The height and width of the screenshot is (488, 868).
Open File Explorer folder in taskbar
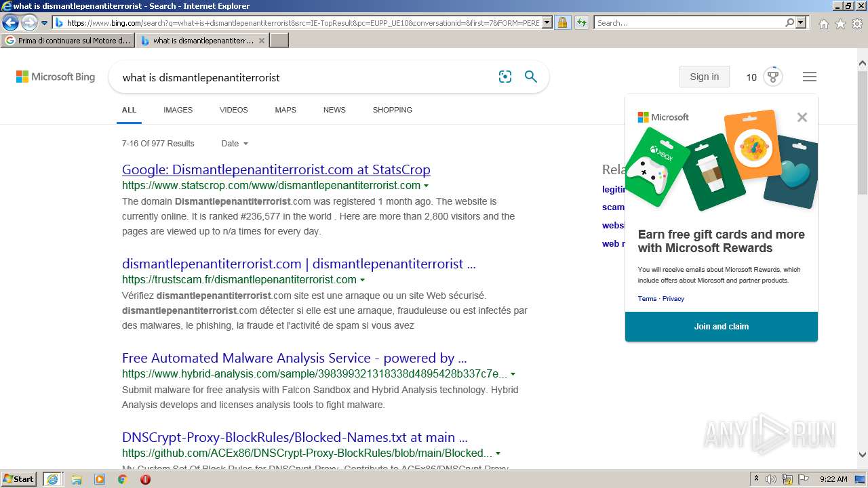(77, 479)
